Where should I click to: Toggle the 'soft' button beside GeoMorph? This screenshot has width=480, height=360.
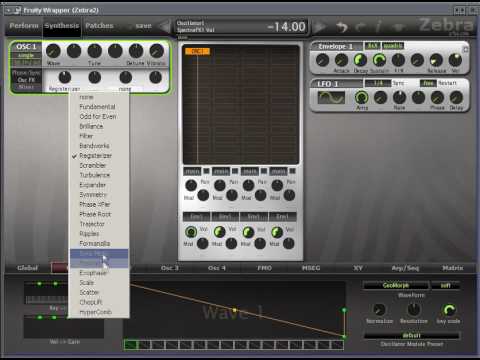tap(446, 285)
